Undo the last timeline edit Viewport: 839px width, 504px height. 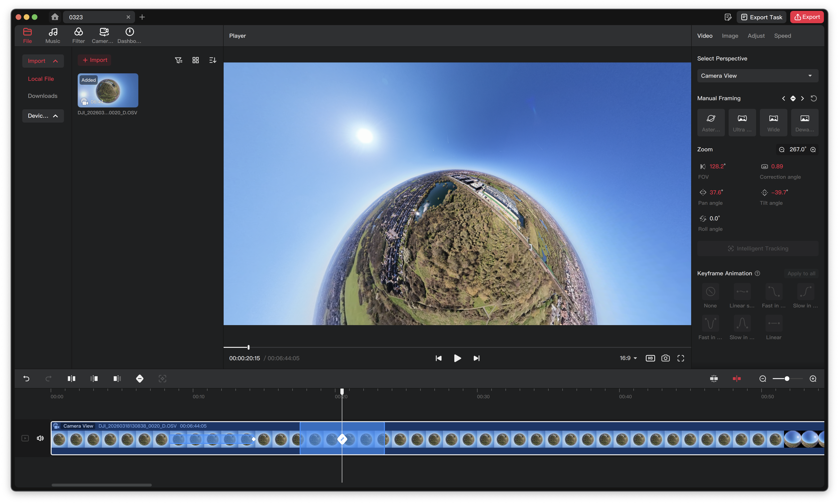point(27,378)
